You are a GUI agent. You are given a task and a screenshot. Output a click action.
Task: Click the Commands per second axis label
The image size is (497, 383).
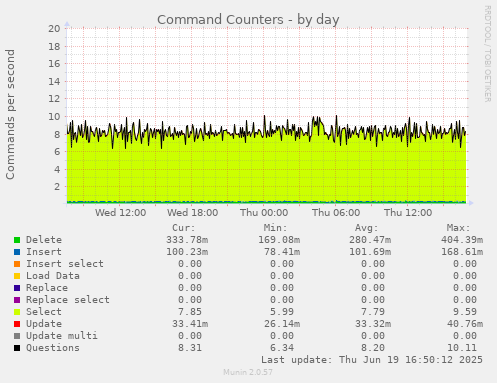pyautogui.click(x=10, y=114)
